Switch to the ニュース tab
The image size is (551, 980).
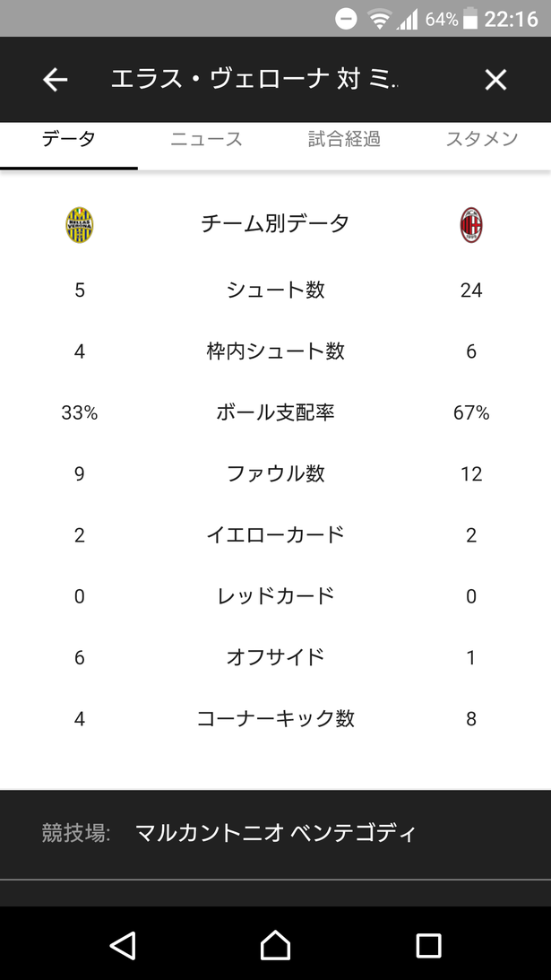pyautogui.click(x=206, y=139)
